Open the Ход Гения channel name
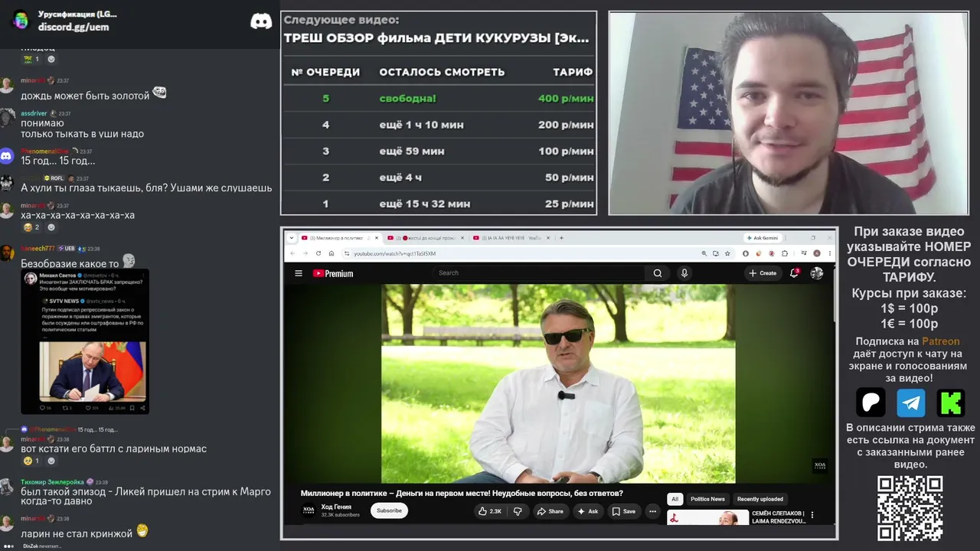The width and height of the screenshot is (980, 551). point(336,507)
